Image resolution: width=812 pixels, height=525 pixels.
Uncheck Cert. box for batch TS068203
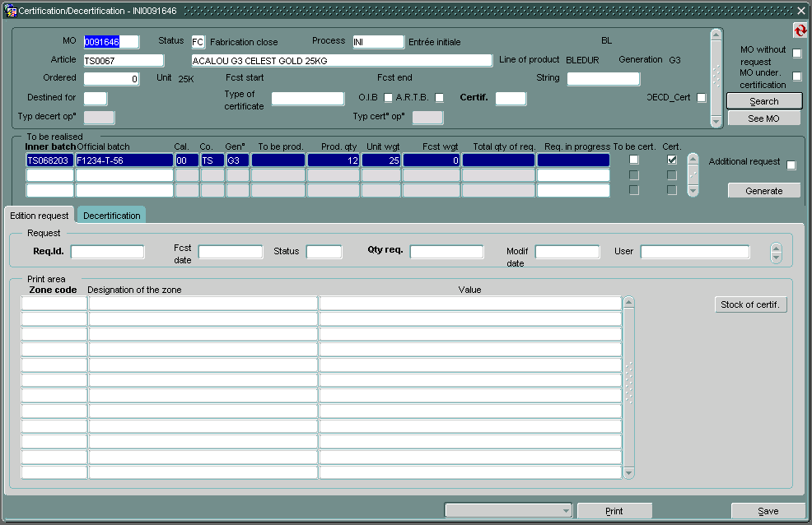(672, 160)
